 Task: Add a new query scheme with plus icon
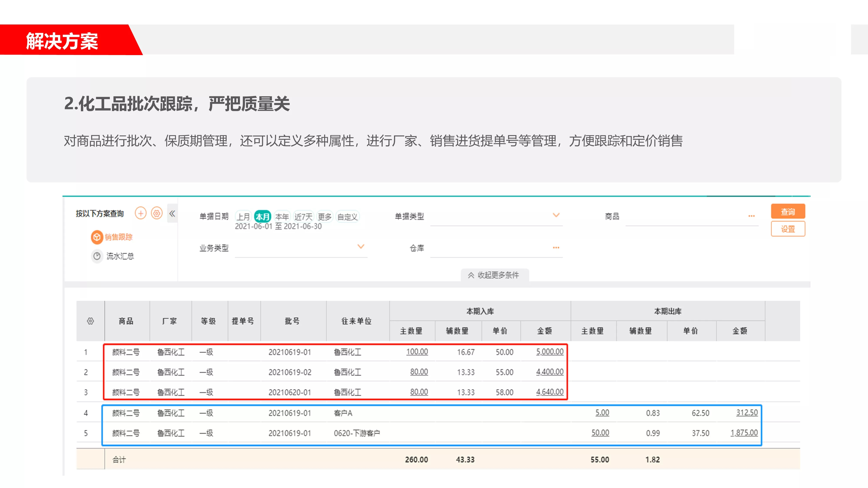tap(141, 213)
